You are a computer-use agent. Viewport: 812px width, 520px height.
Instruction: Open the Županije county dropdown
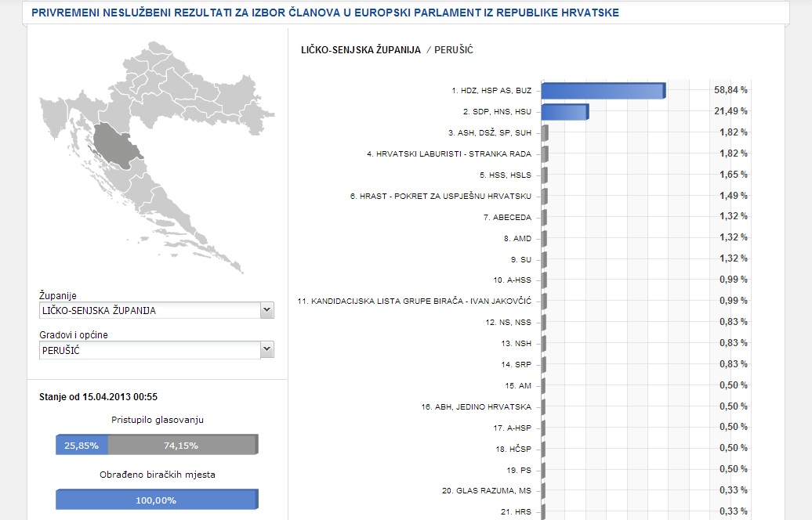(157, 310)
